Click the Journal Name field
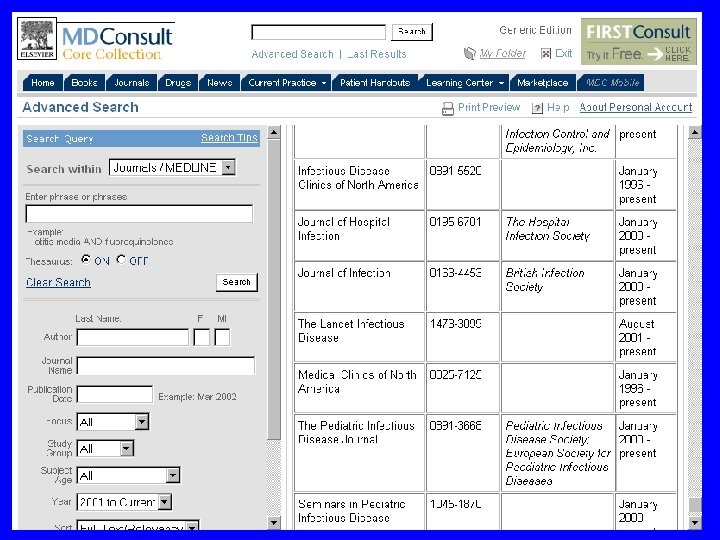 click(x=166, y=366)
